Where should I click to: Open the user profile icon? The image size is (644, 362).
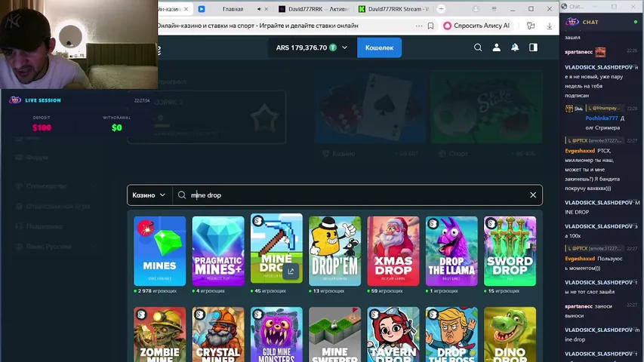pyautogui.click(x=496, y=48)
